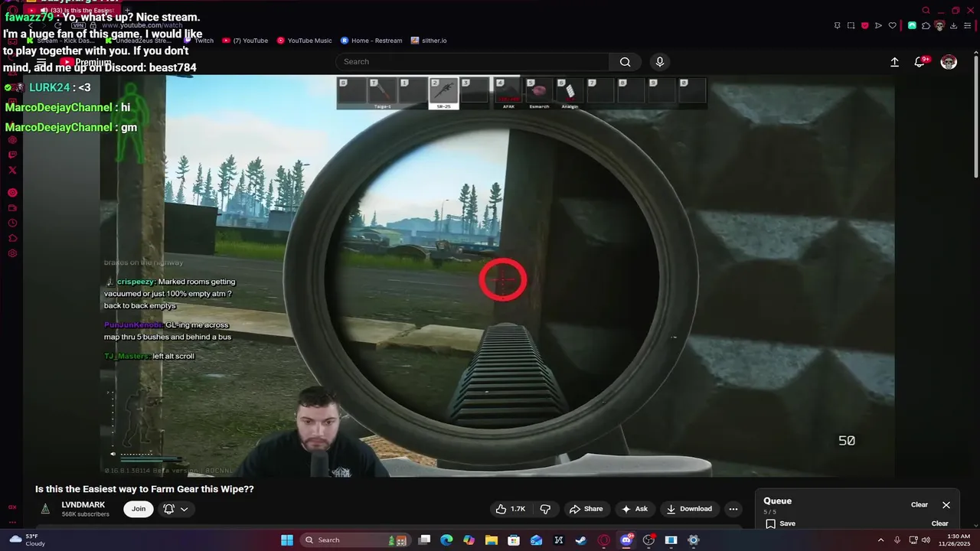Open the Home - Restream bookmark

click(371, 41)
